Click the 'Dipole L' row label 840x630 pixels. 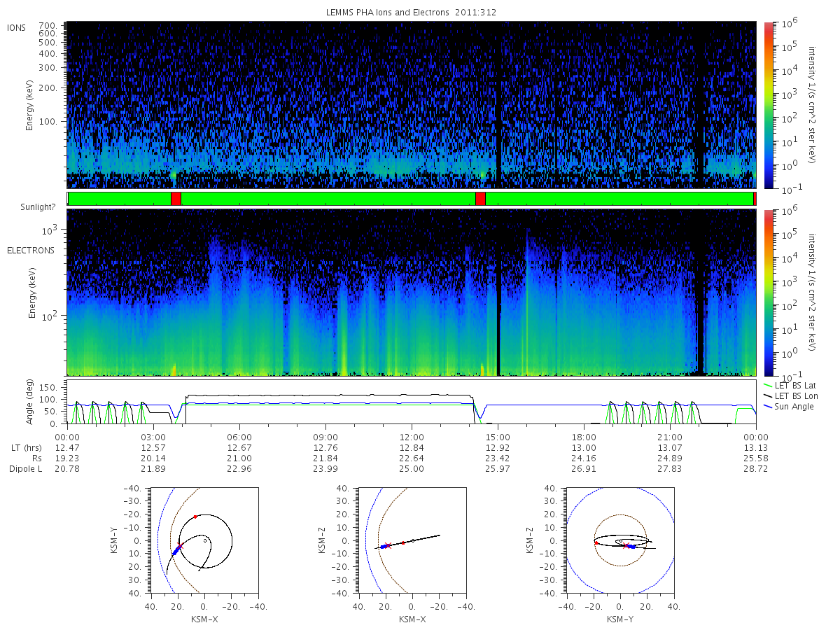[x=24, y=468]
